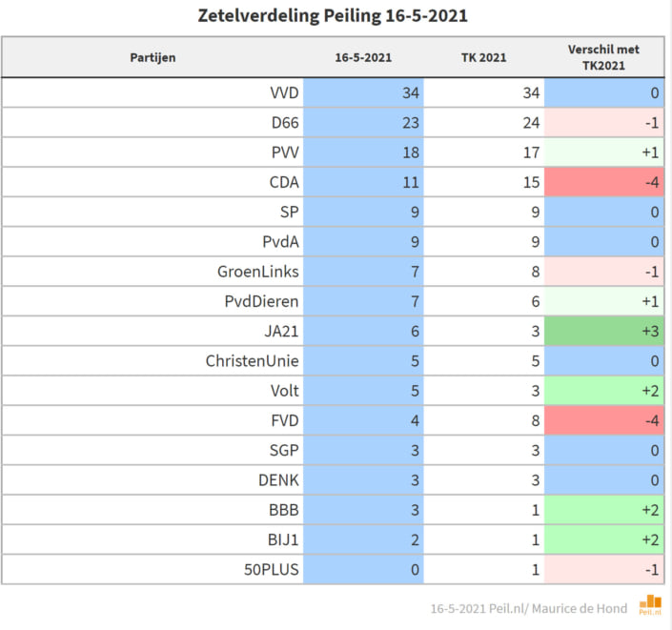This screenshot has width=672, height=630.
Task: Select the 50PLUS party label
Action: [272, 570]
